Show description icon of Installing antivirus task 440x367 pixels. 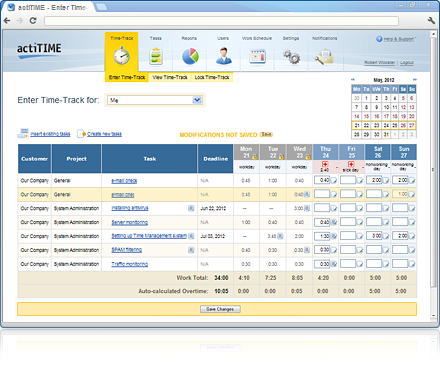(x=191, y=208)
